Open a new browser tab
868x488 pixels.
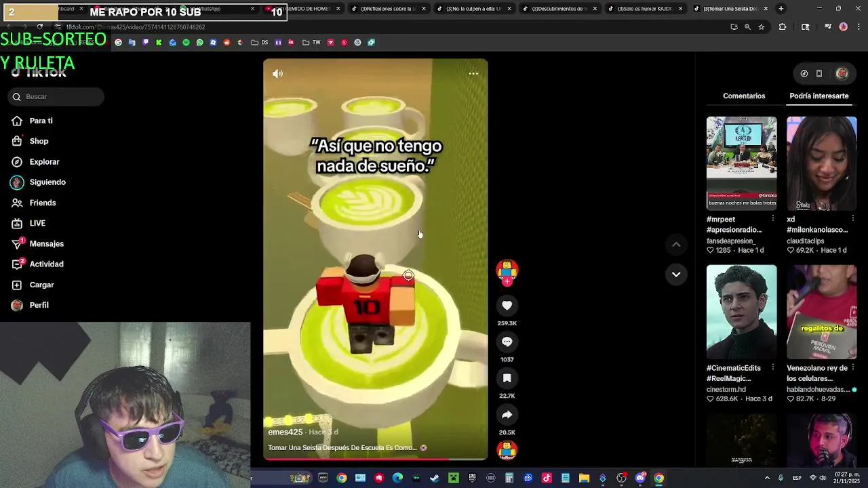[781, 9]
